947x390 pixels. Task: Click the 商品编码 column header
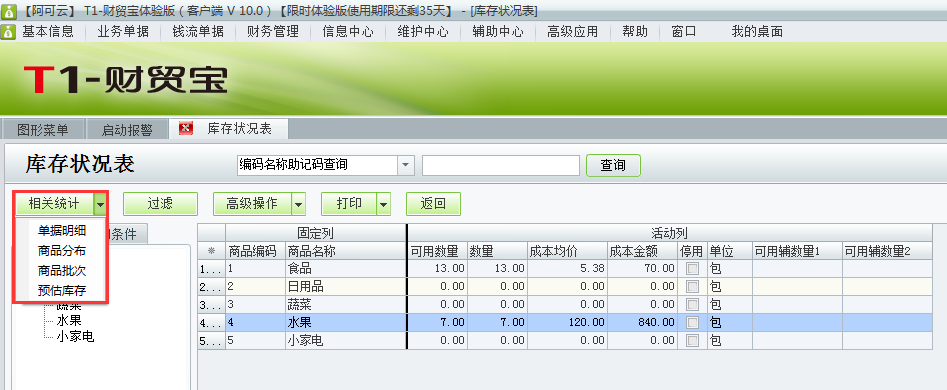(255, 251)
